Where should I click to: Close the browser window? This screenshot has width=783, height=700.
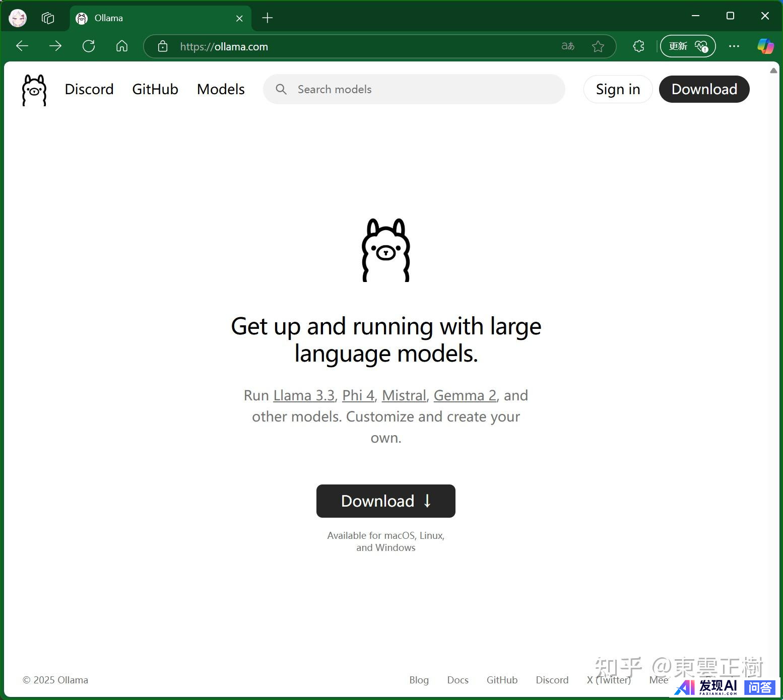[x=765, y=16]
